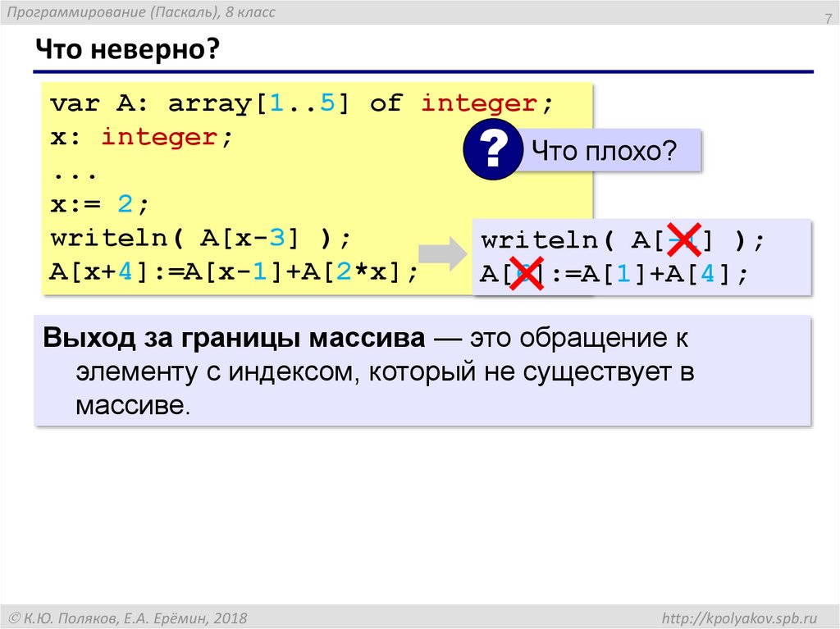The width and height of the screenshot is (840, 629).
Task: Click the gray right-pointing arrow icon
Action: (x=442, y=253)
